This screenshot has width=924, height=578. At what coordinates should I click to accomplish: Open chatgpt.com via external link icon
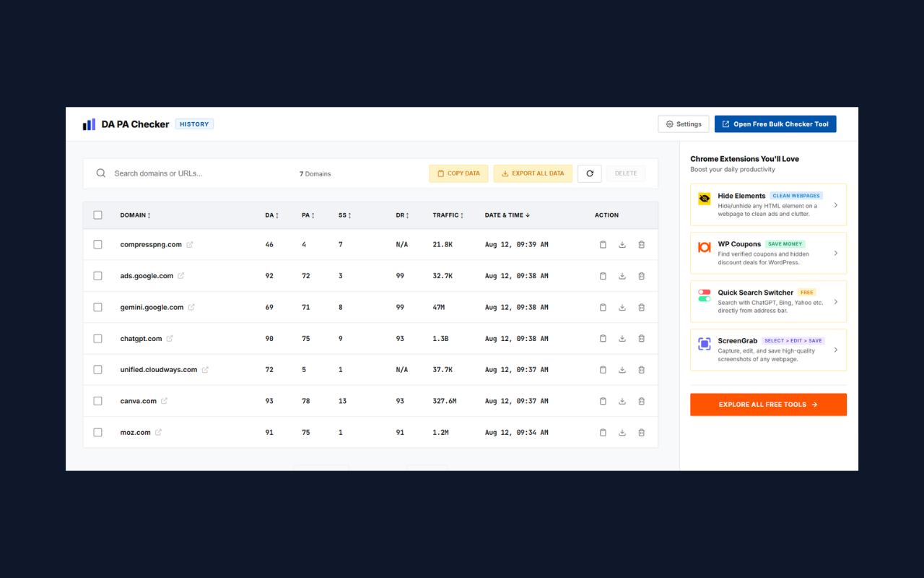pyautogui.click(x=170, y=339)
